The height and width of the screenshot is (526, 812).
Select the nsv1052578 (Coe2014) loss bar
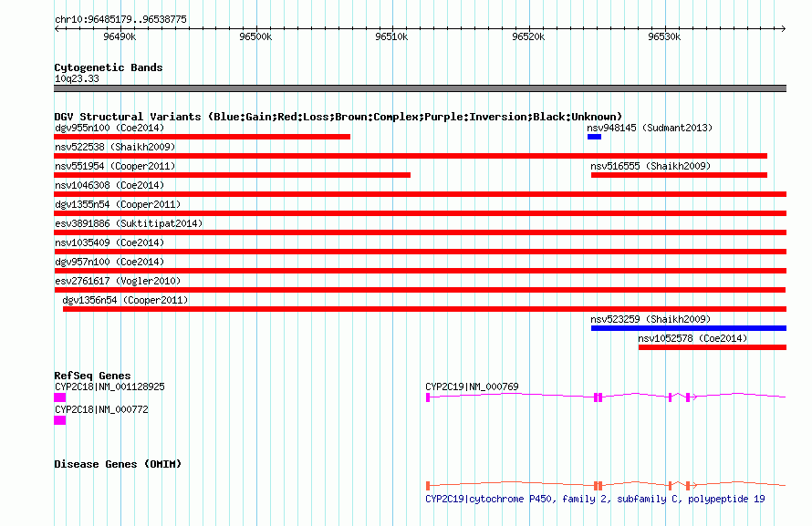pyautogui.click(x=713, y=347)
